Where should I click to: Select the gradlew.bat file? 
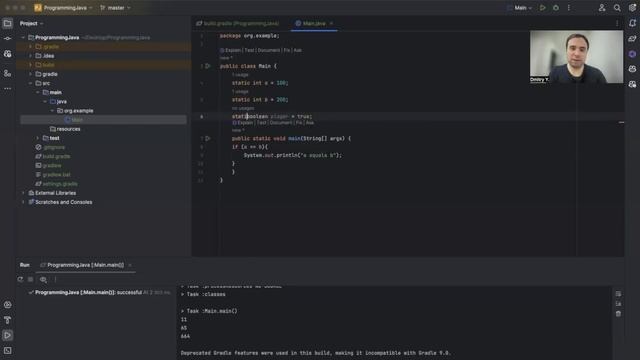53,175
